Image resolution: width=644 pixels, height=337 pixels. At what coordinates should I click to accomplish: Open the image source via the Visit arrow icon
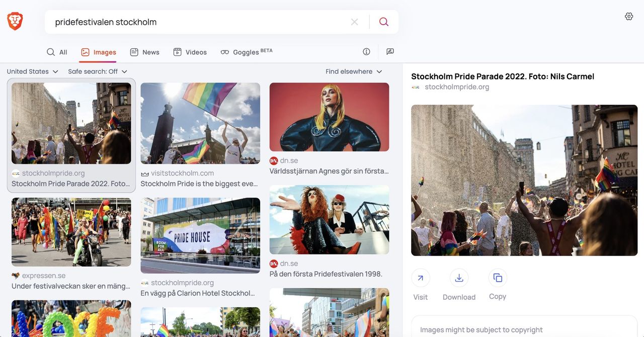click(421, 277)
